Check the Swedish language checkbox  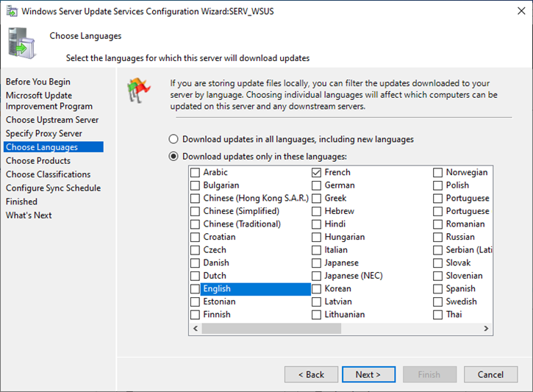(438, 302)
